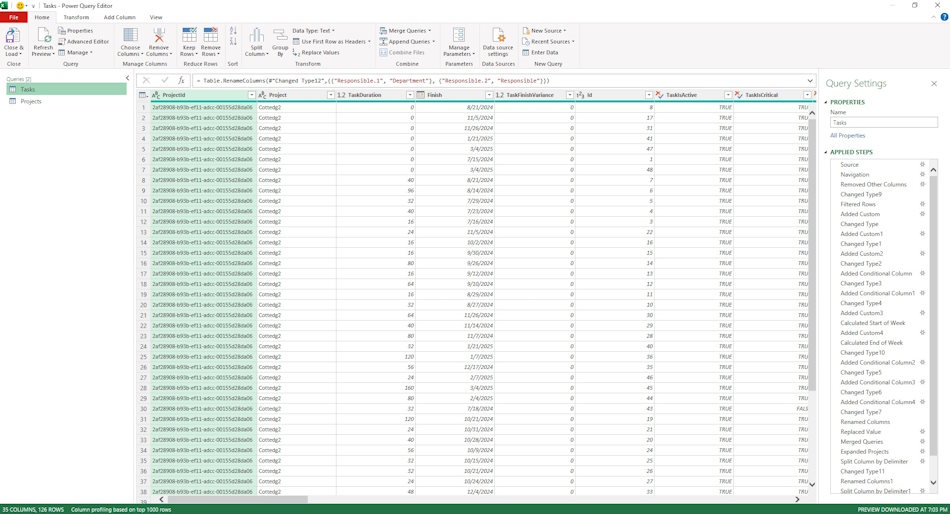Expand the formula bar with the chevron
The image size is (950, 514).
[810, 80]
